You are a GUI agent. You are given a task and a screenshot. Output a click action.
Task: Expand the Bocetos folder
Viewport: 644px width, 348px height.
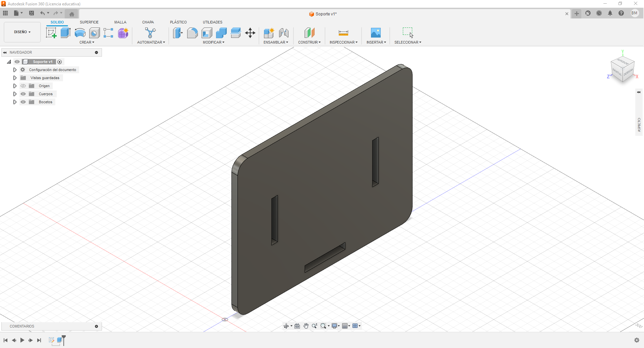(x=15, y=102)
